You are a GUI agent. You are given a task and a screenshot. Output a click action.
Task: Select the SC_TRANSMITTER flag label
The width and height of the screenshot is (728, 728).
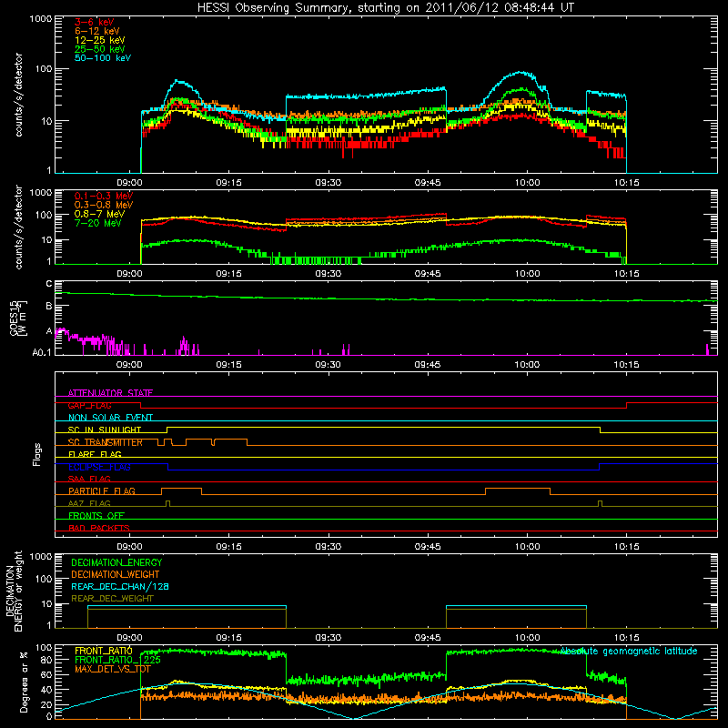pos(106,442)
